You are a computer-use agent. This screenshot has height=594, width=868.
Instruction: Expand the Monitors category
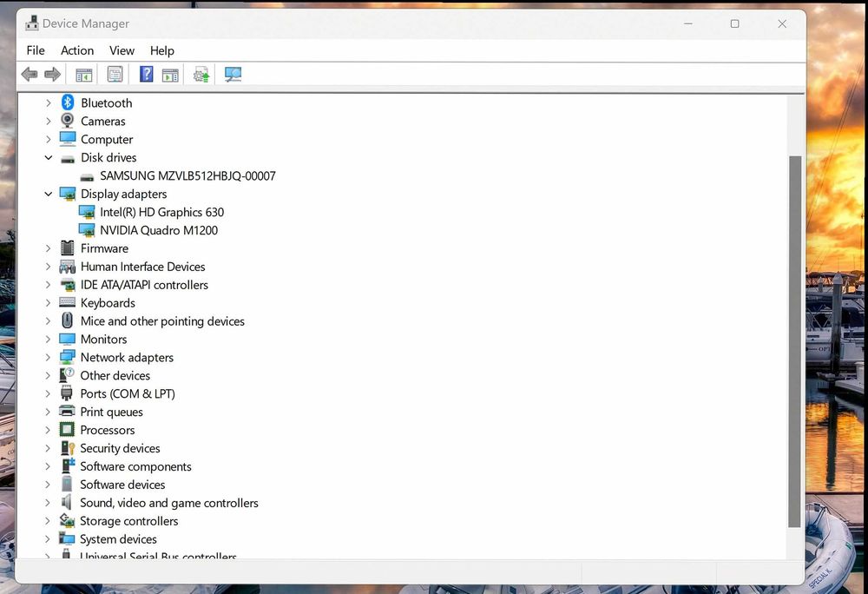48,340
